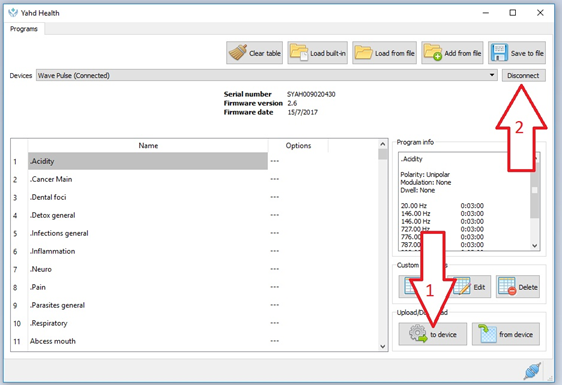The image size is (562, 385).
Task: Open options dots for .Inflammation
Action: pos(275,251)
